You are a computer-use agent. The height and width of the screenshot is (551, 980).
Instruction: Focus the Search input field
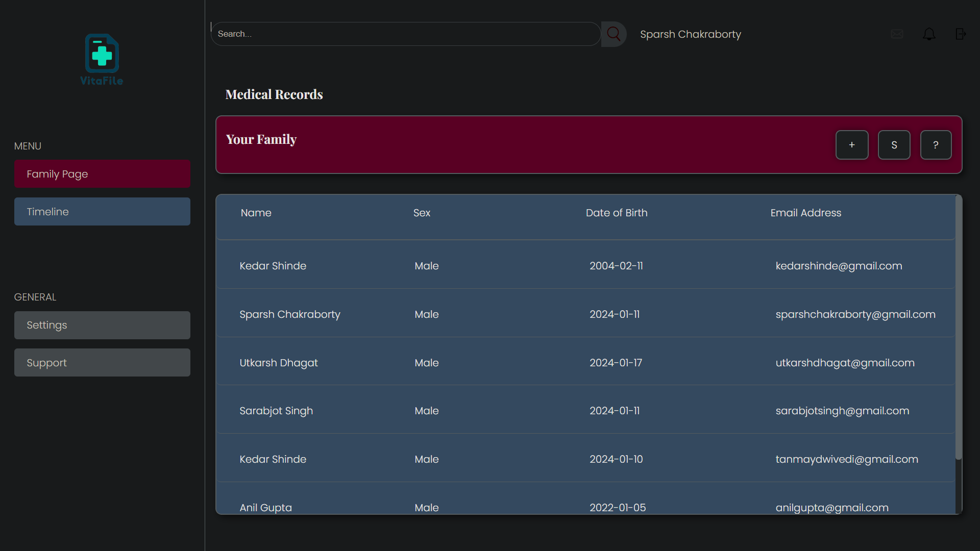point(406,34)
